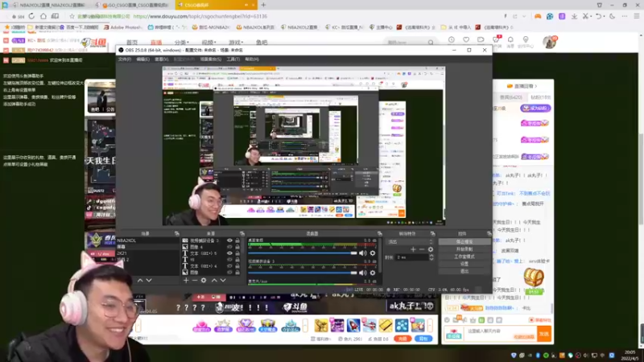The width and height of the screenshot is (644, 362).
Task: Add a new source with plus icon
Action: pos(186,280)
